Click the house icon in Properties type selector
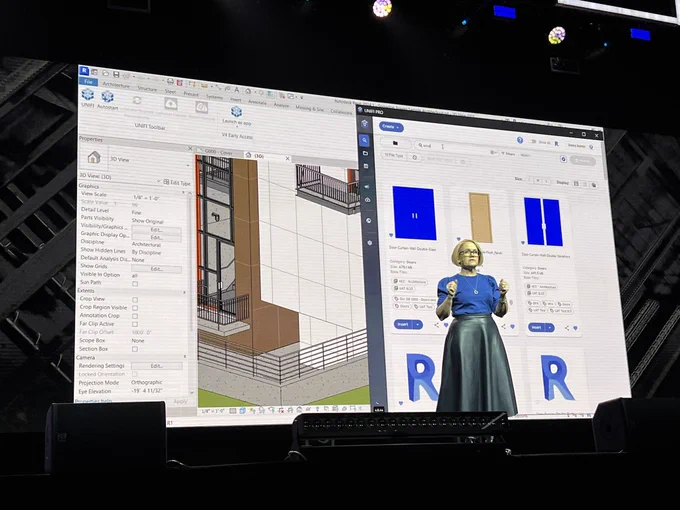Image resolution: width=680 pixels, height=510 pixels. click(x=94, y=157)
